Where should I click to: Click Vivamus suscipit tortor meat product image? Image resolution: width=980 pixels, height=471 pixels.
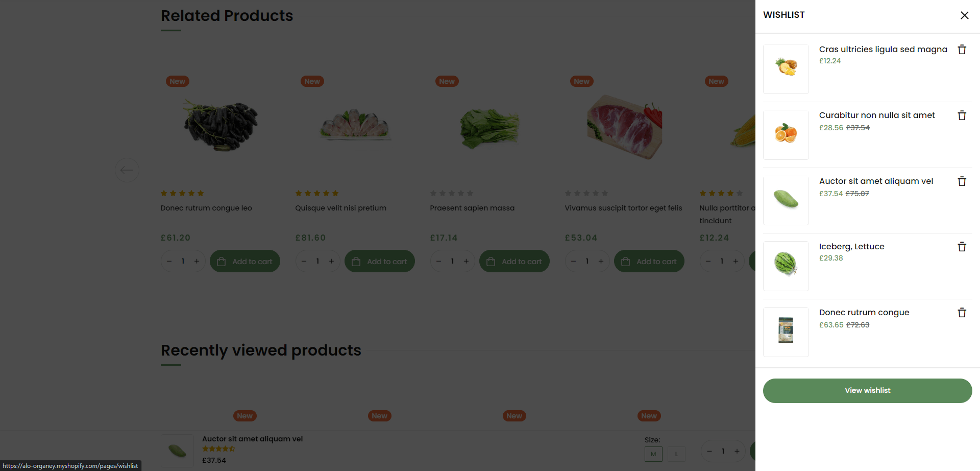(x=624, y=126)
